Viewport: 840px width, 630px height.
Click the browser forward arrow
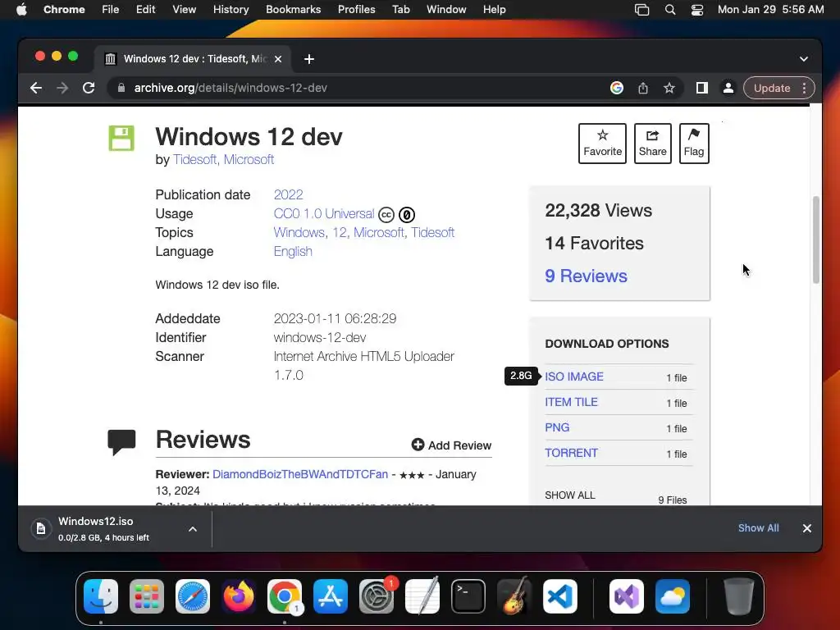(62, 88)
